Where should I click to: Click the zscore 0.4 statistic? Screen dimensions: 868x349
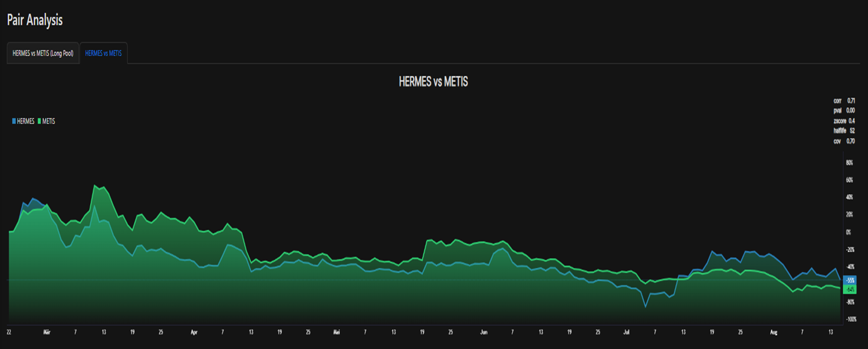tap(844, 121)
